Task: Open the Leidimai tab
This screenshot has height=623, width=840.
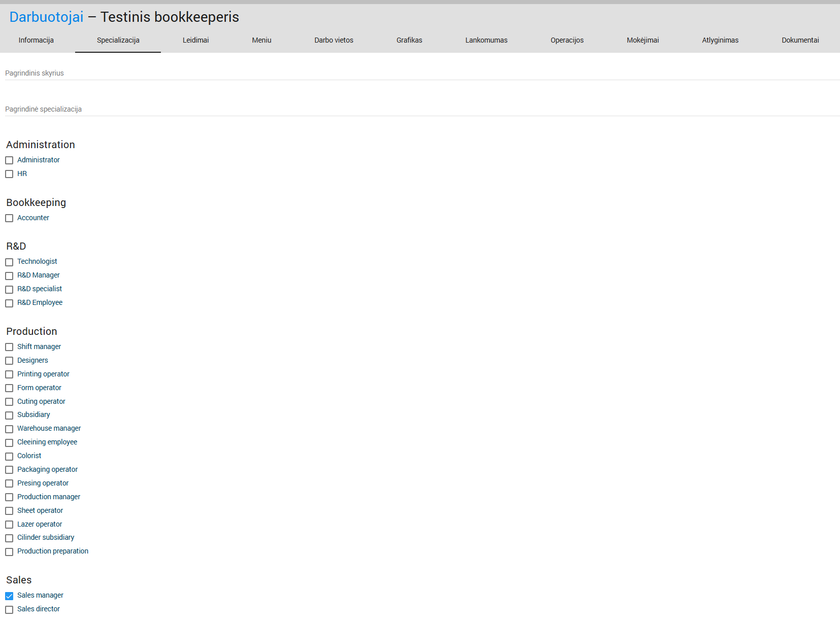Action: pyautogui.click(x=195, y=40)
